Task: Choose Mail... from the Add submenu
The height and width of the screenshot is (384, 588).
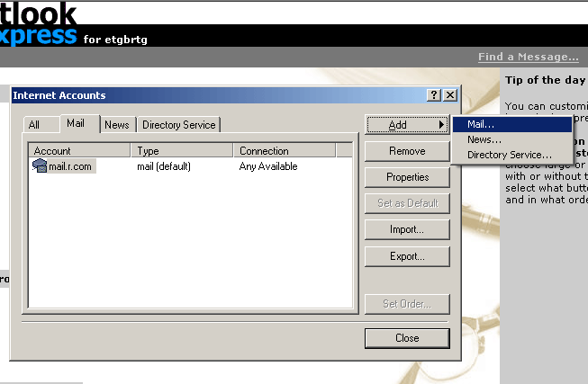Action: (512, 124)
